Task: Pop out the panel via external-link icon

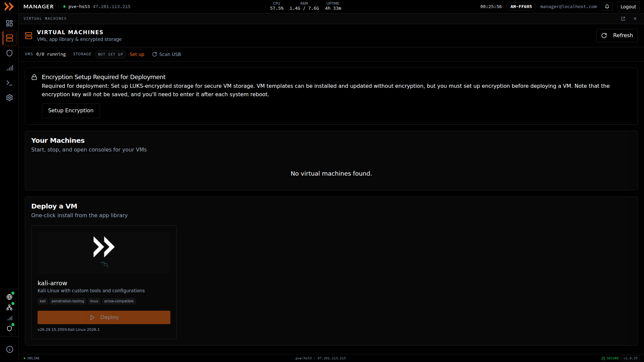Action: point(623,19)
